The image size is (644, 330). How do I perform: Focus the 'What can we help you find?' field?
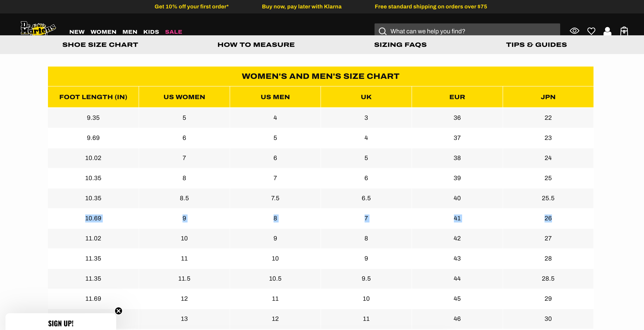467,30
